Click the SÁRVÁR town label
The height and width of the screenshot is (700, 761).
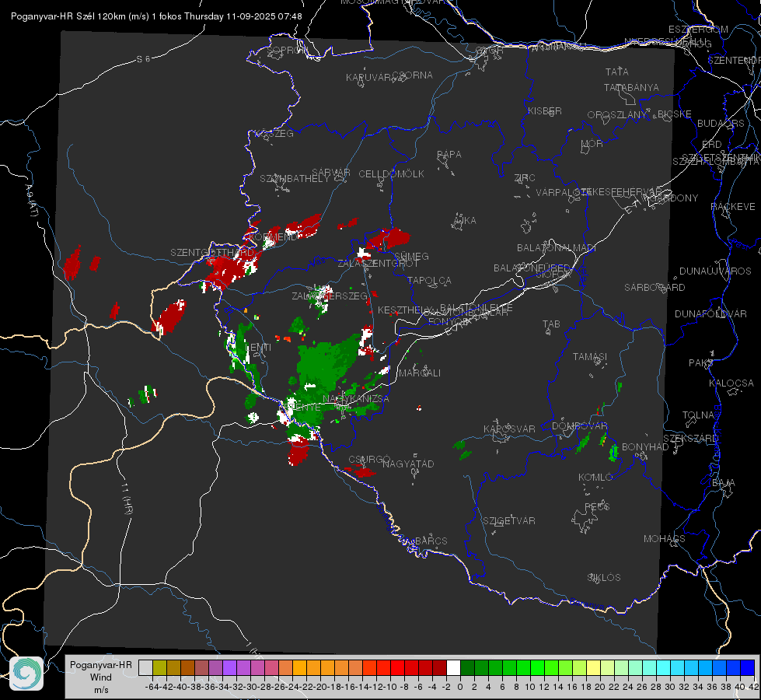(331, 173)
